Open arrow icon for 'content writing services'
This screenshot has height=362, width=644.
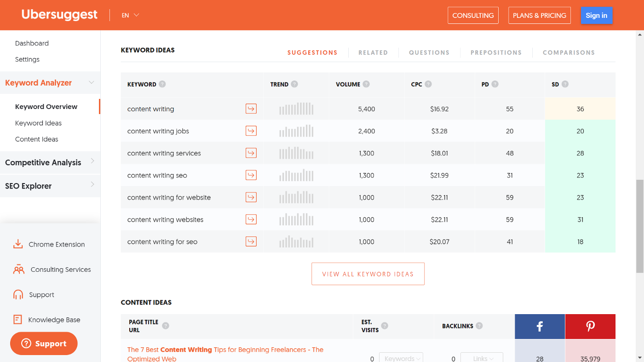[x=251, y=153]
